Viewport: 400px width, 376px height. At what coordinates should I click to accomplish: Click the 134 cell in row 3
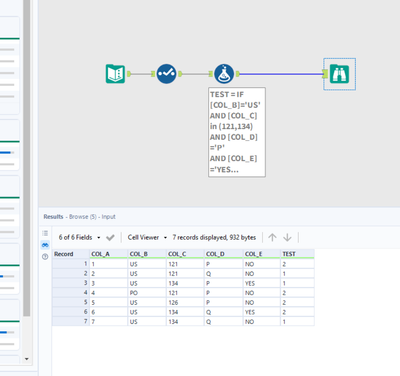(x=185, y=283)
